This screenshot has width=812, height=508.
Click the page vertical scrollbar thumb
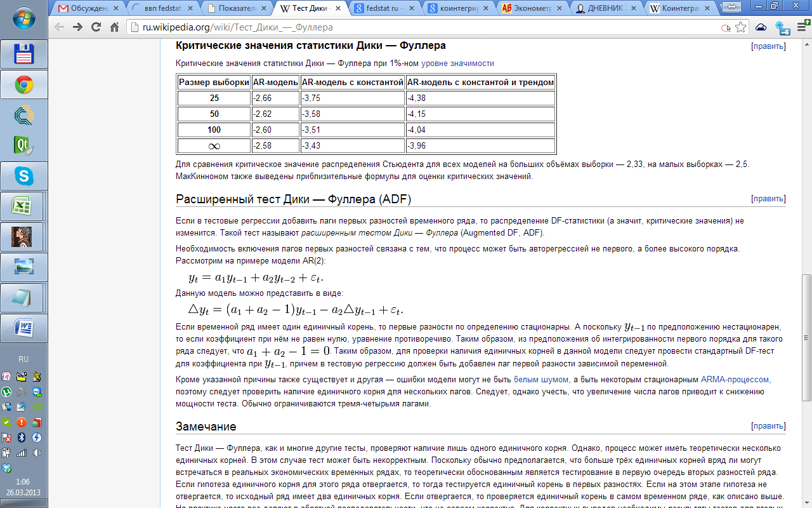pos(806,337)
